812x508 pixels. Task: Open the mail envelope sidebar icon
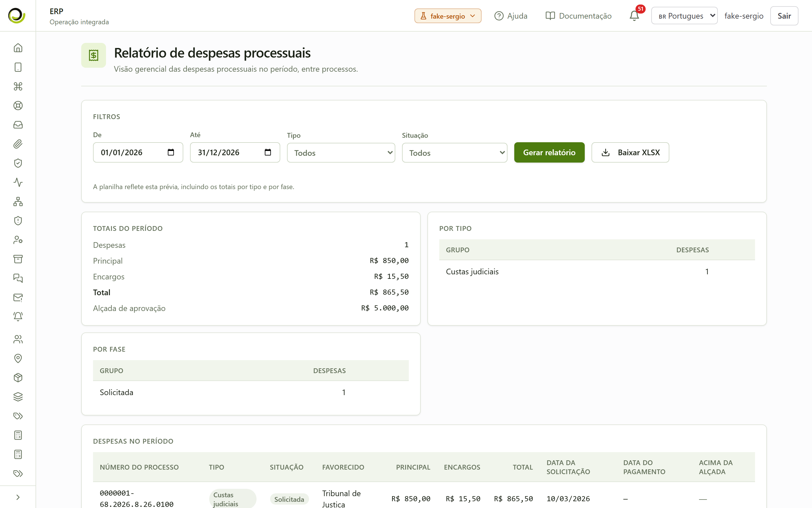(x=18, y=297)
